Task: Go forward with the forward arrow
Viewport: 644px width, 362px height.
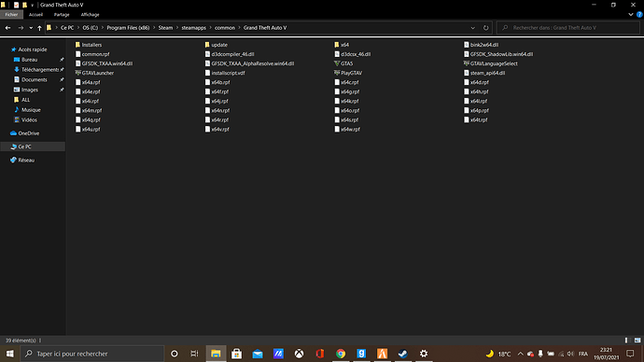Action: tap(21, 28)
